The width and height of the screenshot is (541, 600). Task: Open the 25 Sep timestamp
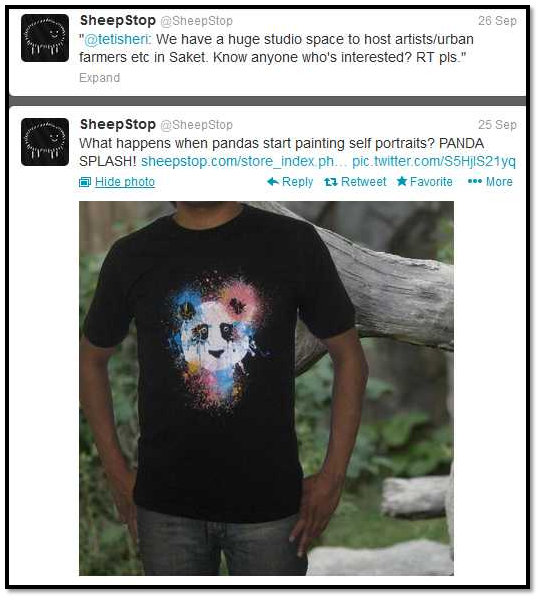tap(497, 124)
